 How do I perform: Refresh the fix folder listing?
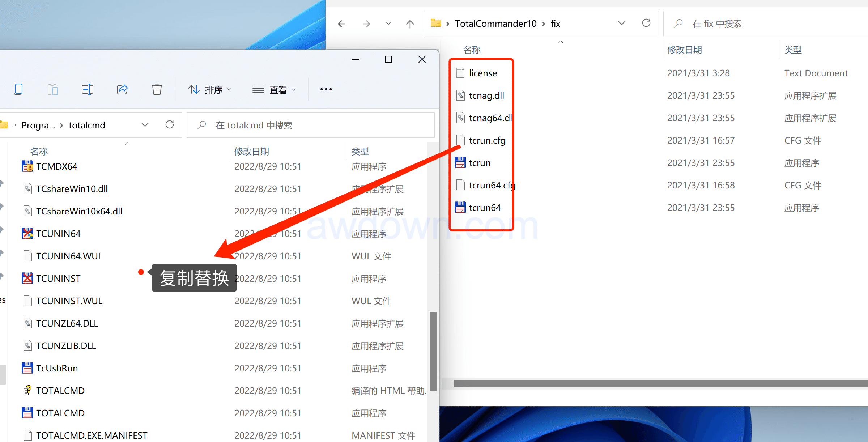646,24
